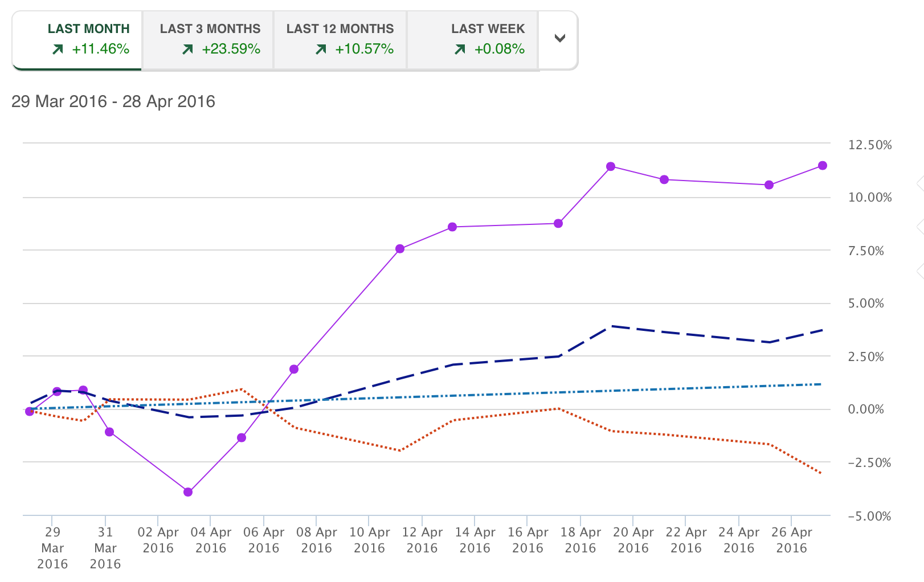Click the last purple data point on the right
The height and width of the screenshot is (582, 924).
click(x=823, y=166)
